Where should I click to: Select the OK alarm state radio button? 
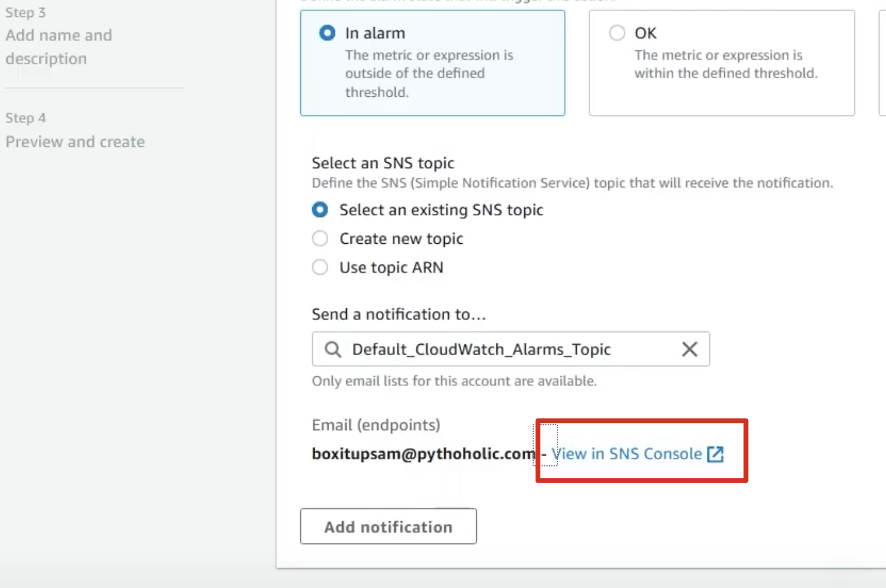[x=617, y=33]
